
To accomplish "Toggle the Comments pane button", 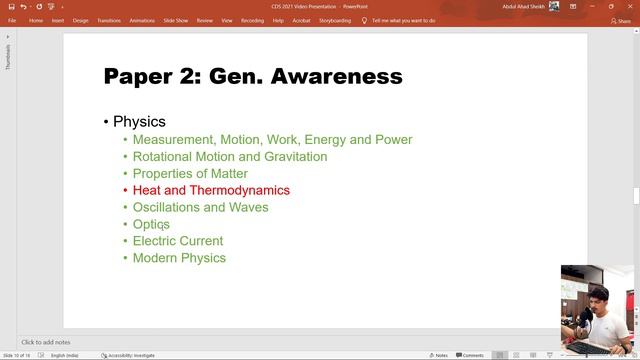I will pyautogui.click(x=470, y=356).
